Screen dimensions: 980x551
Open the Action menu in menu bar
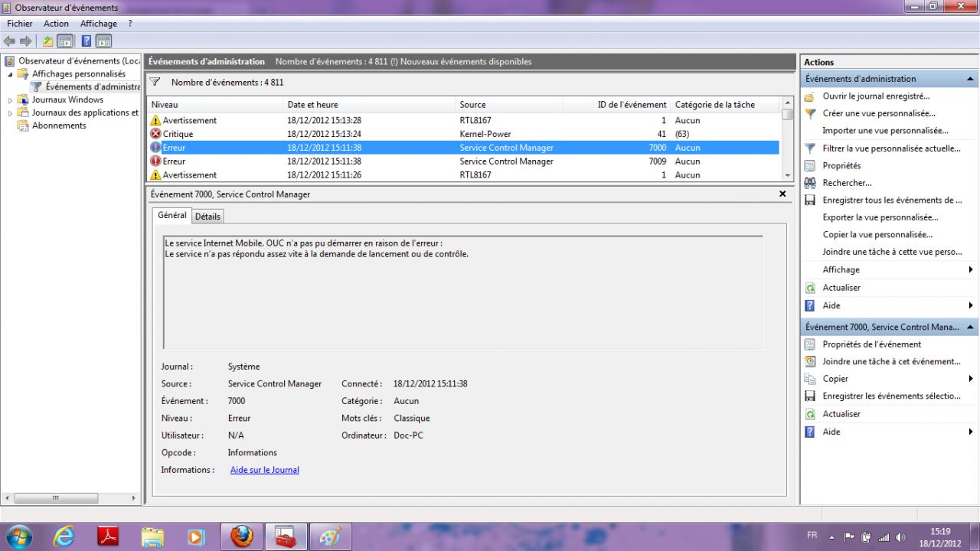(57, 24)
